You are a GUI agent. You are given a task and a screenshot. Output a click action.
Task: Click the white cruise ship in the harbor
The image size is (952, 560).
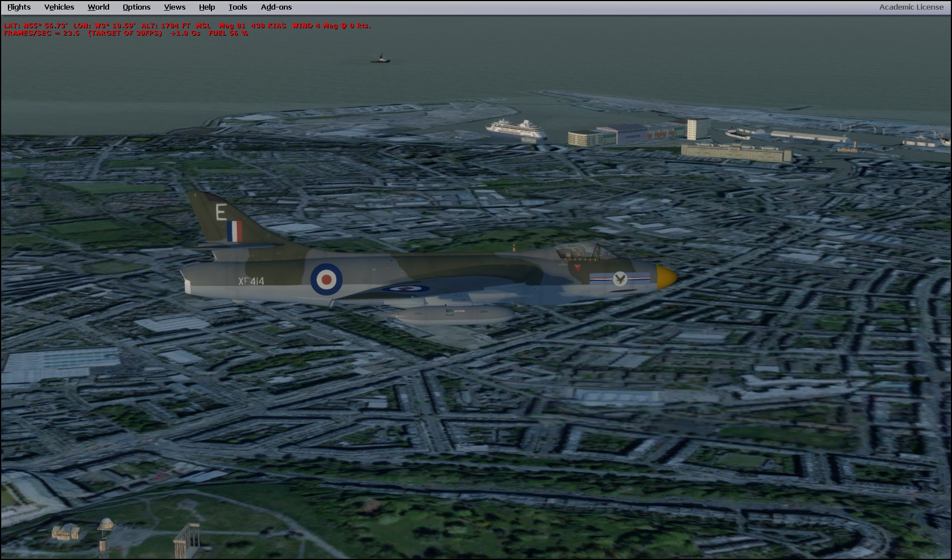point(517,129)
